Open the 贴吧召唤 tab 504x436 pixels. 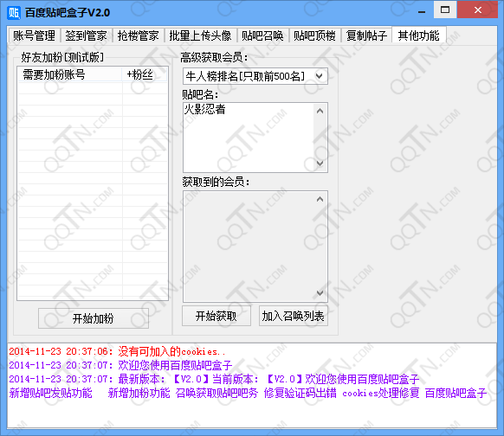(x=262, y=35)
